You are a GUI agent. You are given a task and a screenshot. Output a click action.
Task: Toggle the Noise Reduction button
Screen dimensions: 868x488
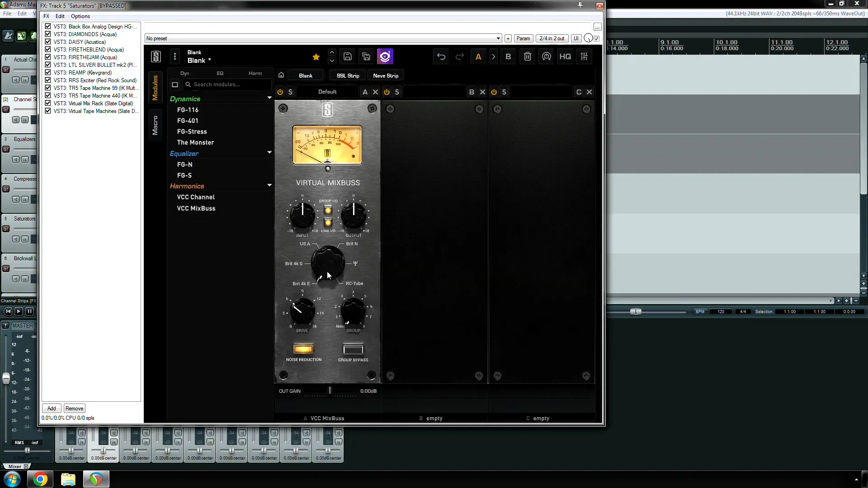(x=303, y=349)
